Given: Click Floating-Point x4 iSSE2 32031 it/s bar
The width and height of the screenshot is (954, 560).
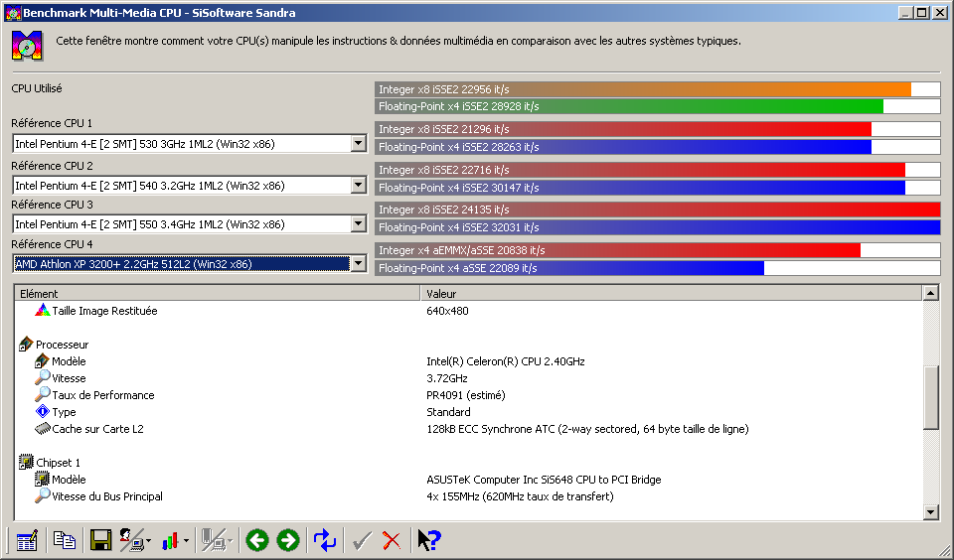Looking at the screenshot, I should coord(657,227).
